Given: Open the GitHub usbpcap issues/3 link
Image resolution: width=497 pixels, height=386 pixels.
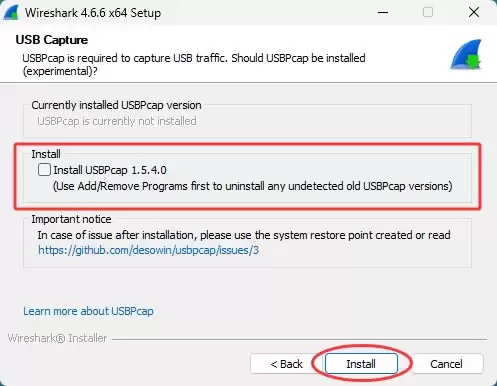Looking at the screenshot, I should 148,250.
